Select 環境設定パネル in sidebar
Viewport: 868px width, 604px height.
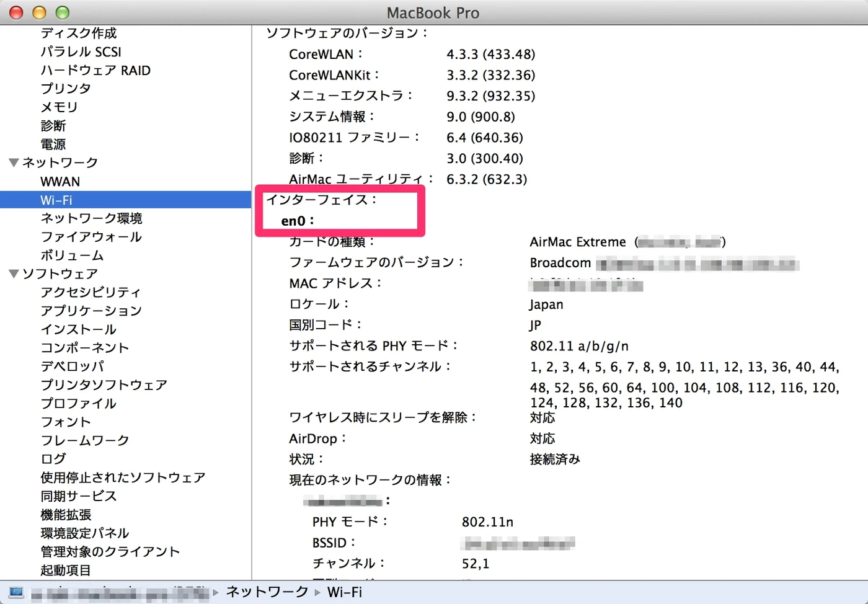coord(85,533)
